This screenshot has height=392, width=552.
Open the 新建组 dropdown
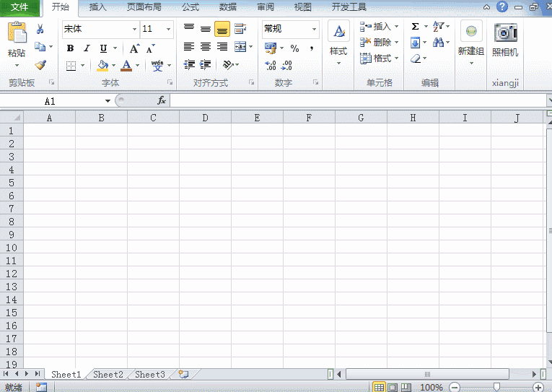471,64
